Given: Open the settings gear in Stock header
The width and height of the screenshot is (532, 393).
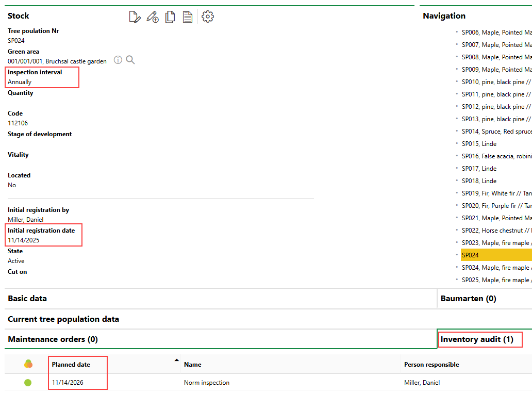Looking at the screenshot, I should click(208, 17).
